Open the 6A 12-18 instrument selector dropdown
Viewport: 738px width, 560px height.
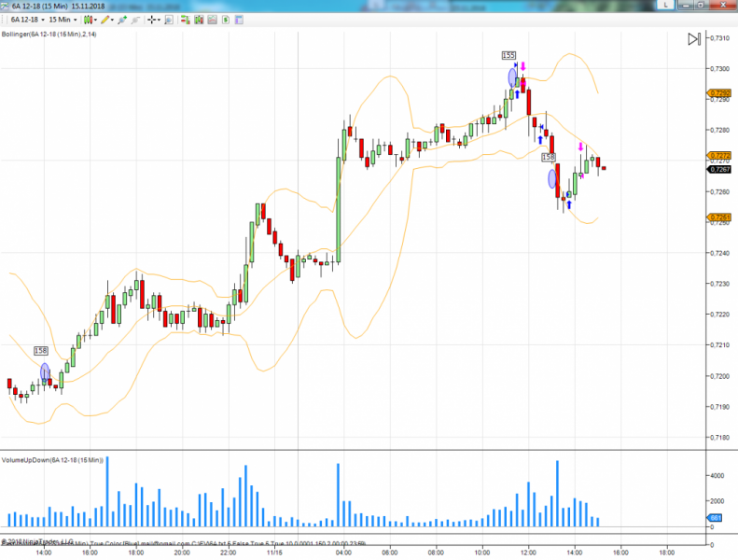click(28, 20)
